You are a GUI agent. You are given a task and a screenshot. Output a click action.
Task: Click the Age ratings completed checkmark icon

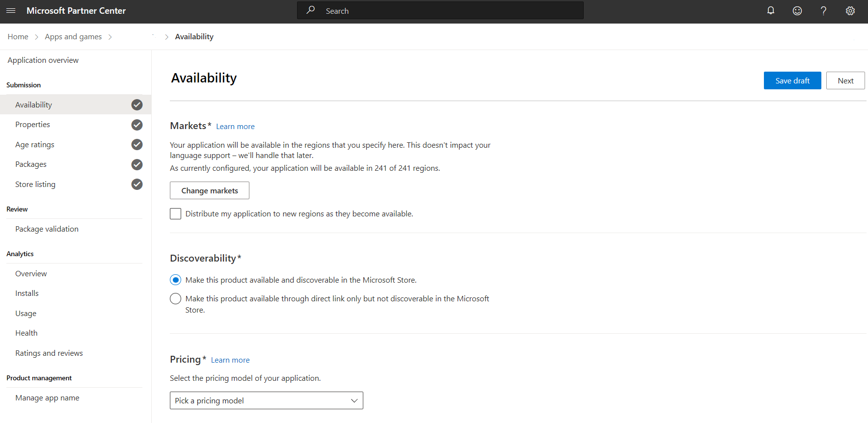pos(137,144)
